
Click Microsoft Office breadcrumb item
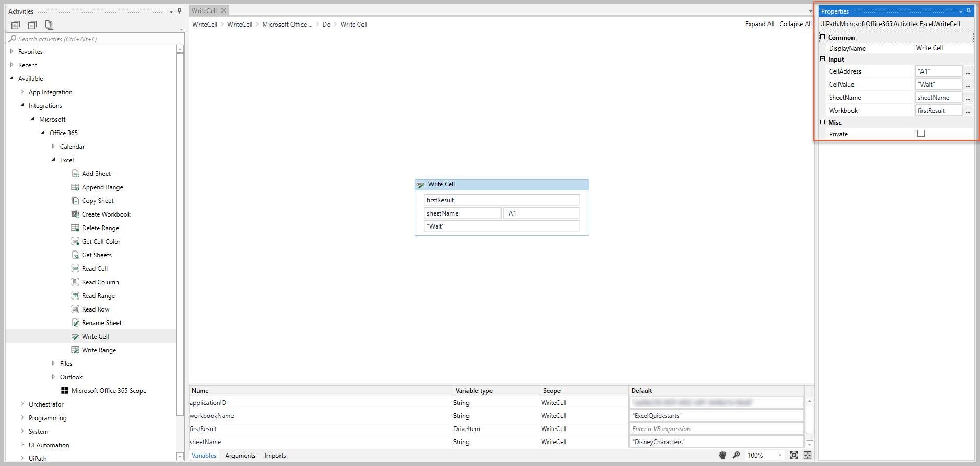287,25
